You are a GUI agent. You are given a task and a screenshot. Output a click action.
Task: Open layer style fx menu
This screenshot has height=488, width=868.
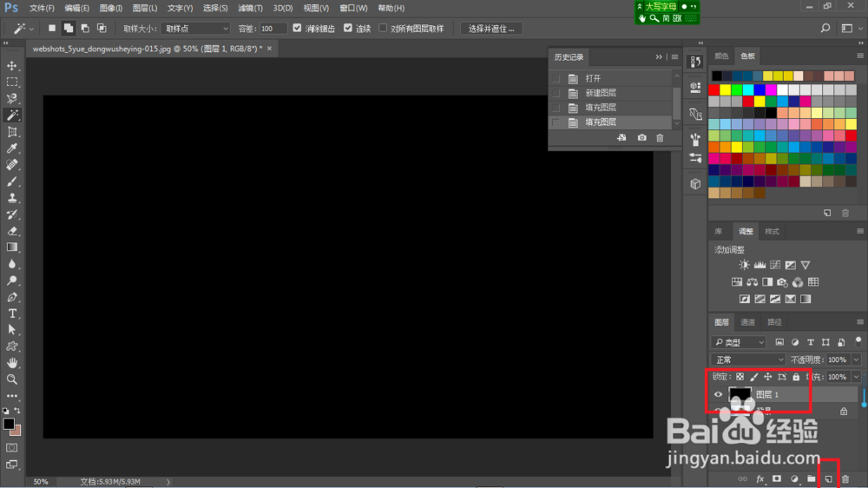pos(760,478)
